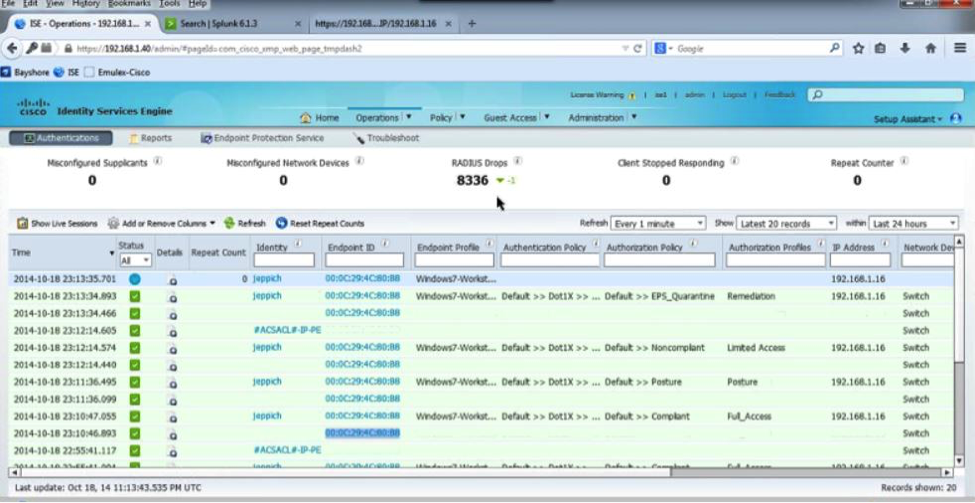The image size is (975, 503).
Task: Open the Firefox hamburger menu
Action: click(959, 48)
